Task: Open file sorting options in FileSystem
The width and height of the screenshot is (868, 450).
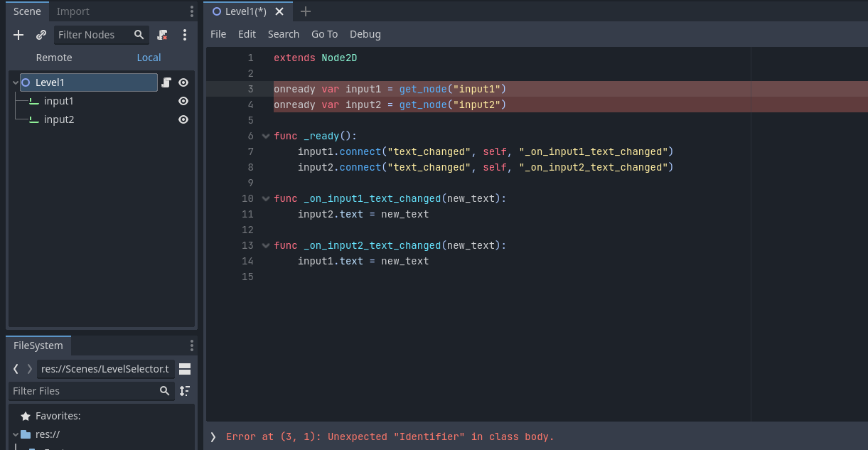Action: pyautogui.click(x=185, y=391)
